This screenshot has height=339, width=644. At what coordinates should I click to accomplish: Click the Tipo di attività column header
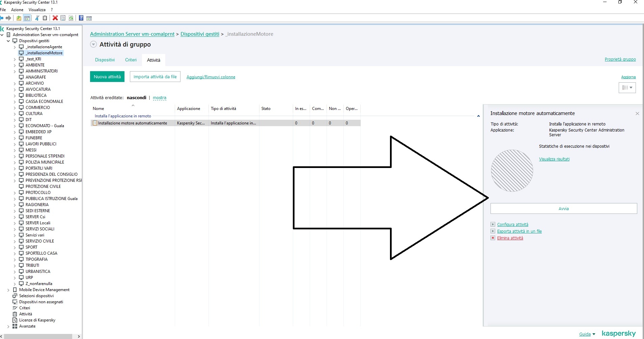coord(234,109)
